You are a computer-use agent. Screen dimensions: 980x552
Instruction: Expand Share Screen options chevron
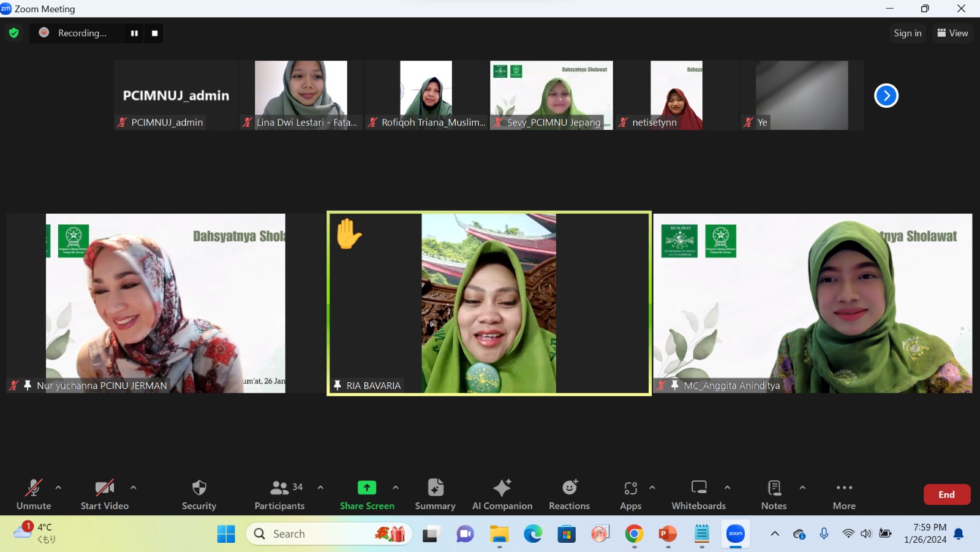coord(395,489)
